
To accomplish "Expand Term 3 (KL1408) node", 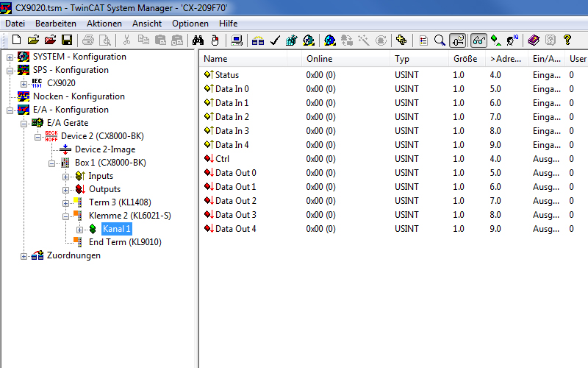I will pyautogui.click(x=65, y=203).
